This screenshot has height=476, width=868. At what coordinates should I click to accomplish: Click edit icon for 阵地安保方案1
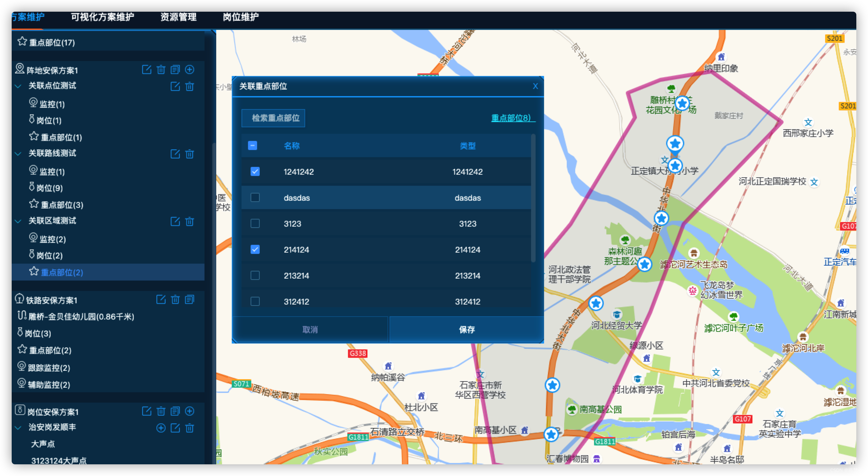point(147,69)
